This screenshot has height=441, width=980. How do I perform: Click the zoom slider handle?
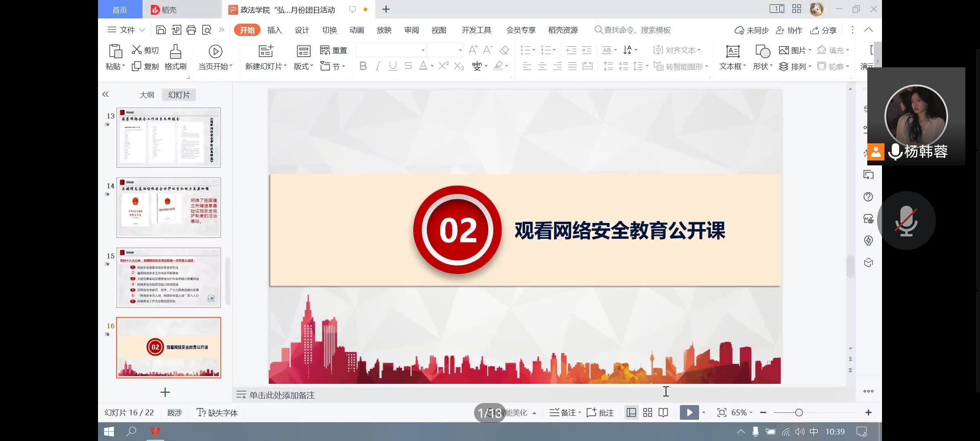[799, 412]
